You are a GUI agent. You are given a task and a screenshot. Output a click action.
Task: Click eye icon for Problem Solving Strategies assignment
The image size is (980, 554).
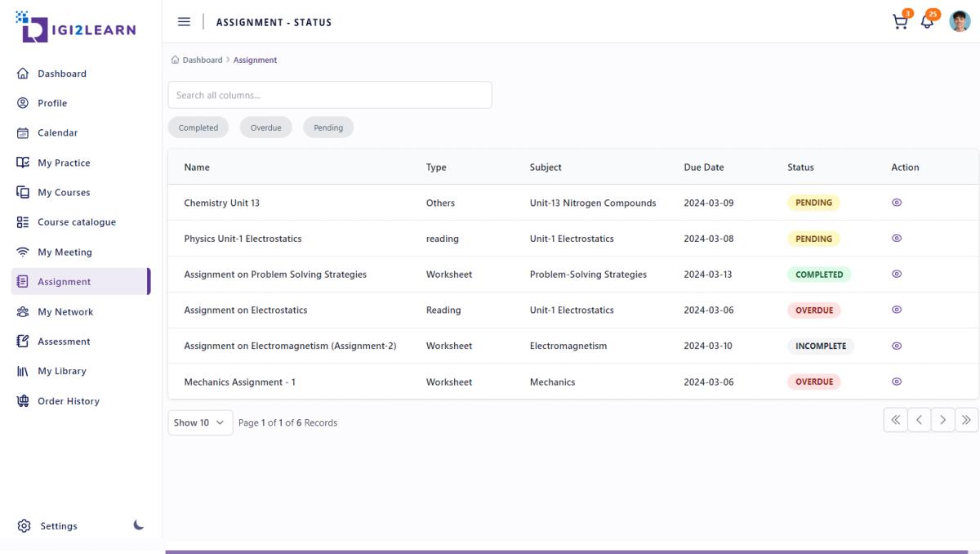point(897,275)
